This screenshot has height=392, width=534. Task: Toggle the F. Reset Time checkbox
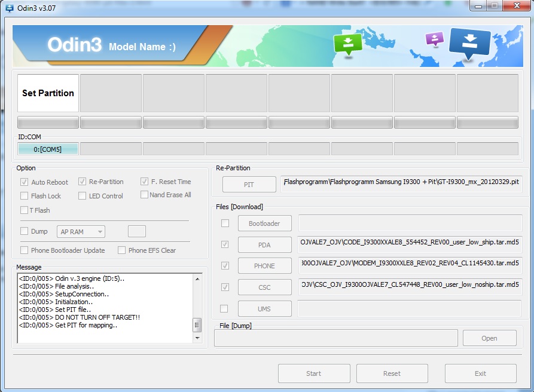[144, 182]
